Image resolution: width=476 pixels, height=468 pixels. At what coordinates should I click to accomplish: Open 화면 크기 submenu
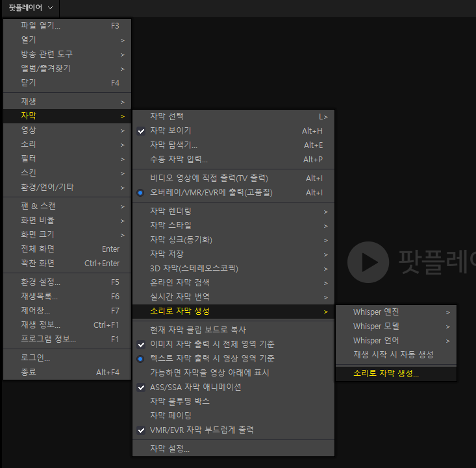[67, 234]
